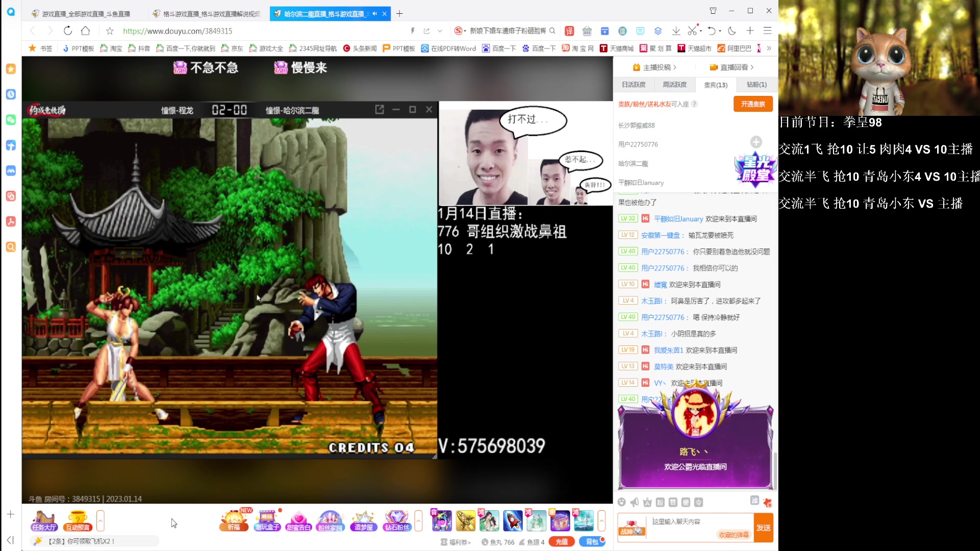Switch to the 日活跃度 tab
The image size is (980, 551).
coord(633,85)
